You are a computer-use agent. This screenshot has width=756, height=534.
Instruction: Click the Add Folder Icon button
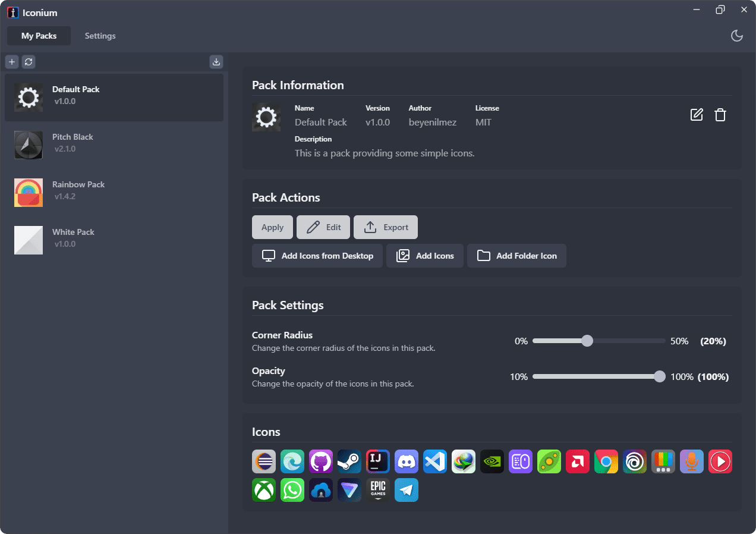(516, 256)
